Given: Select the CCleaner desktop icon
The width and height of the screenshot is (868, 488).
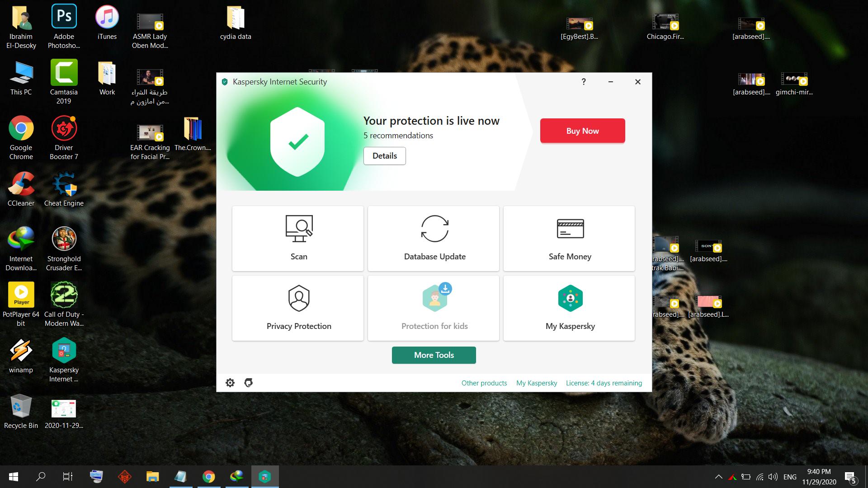Looking at the screenshot, I should [x=21, y=189].
